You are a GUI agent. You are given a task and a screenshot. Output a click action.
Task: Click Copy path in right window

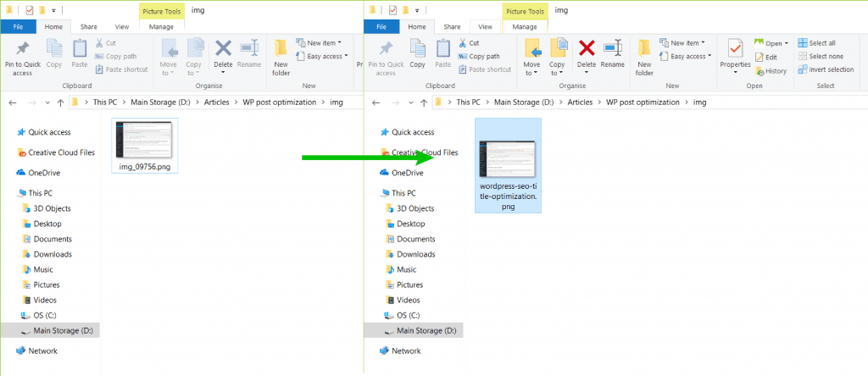pyautogui.click(x=479, y=56)
